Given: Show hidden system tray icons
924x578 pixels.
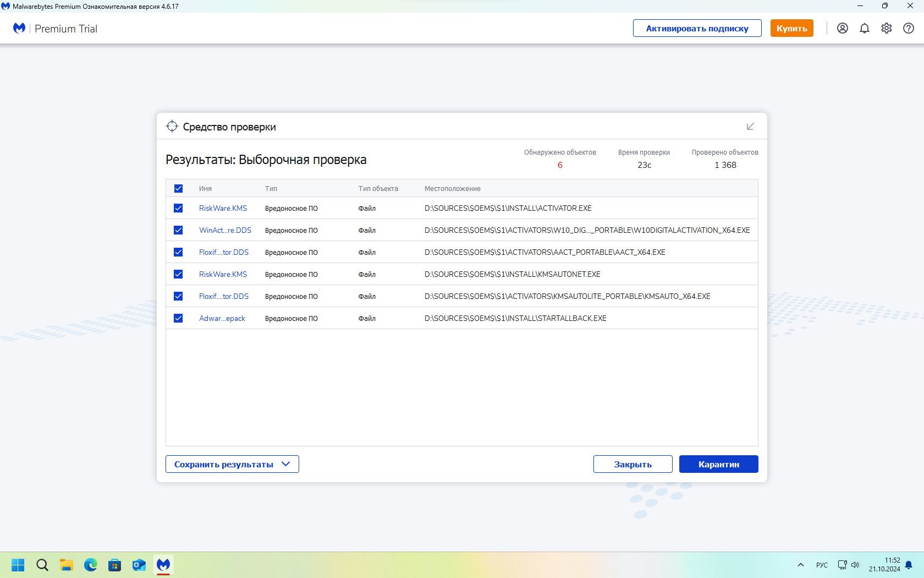Looking at the screenshot, I should [x=800, y=565].
